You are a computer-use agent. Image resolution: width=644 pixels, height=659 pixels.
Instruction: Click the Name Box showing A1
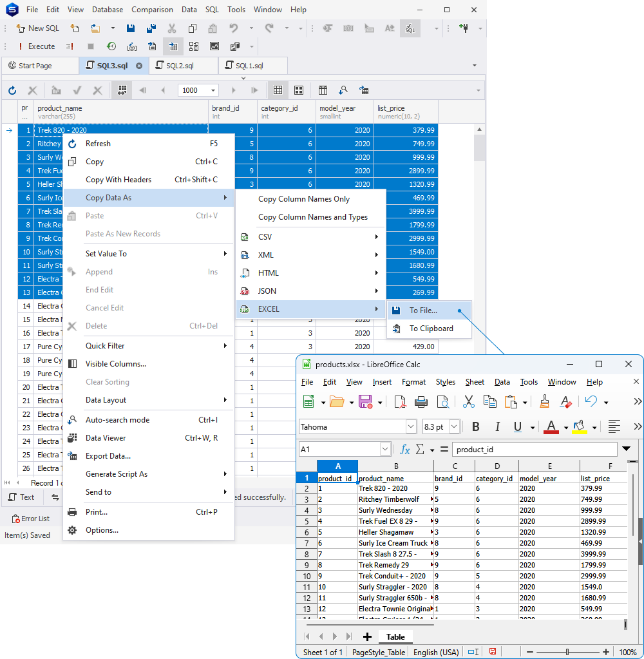tap(340, 449)
